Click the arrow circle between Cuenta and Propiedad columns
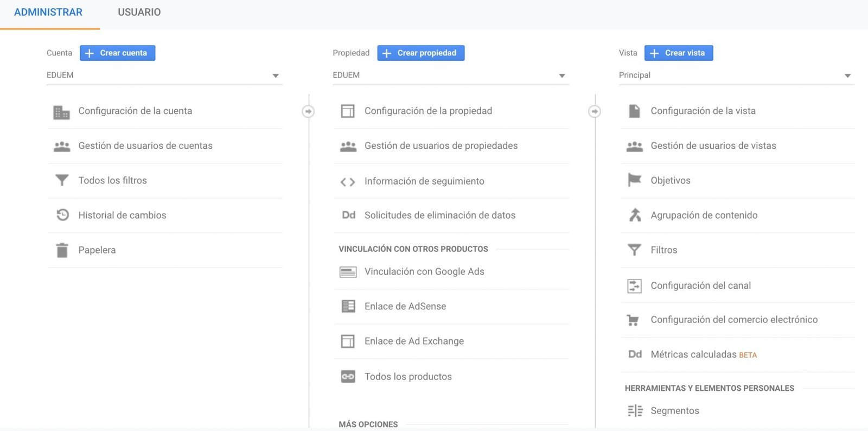 [x=308, y=111]
